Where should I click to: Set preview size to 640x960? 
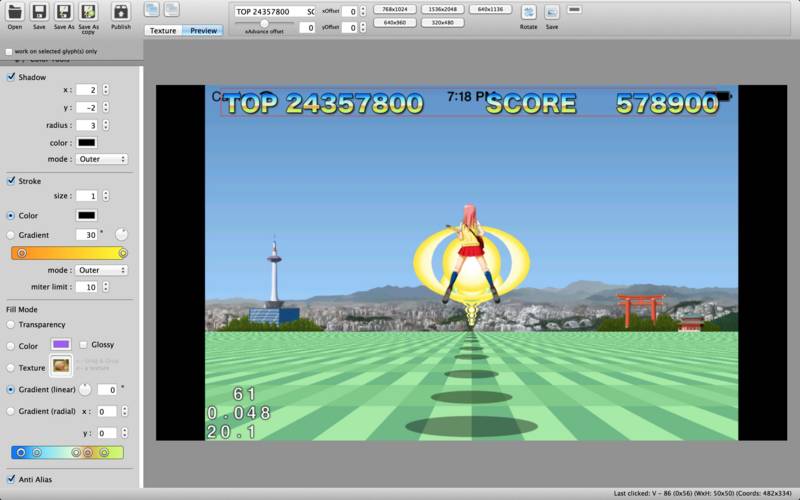click(395, 22)
